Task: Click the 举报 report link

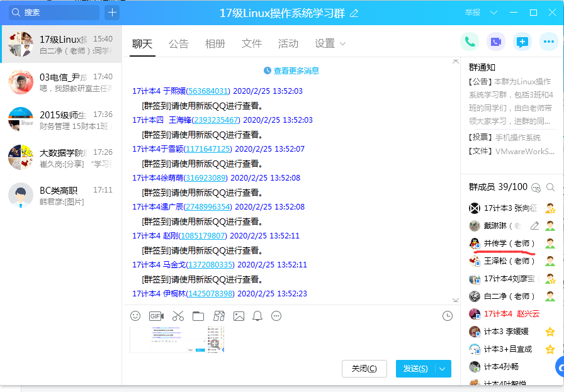Action: point(473,13)
